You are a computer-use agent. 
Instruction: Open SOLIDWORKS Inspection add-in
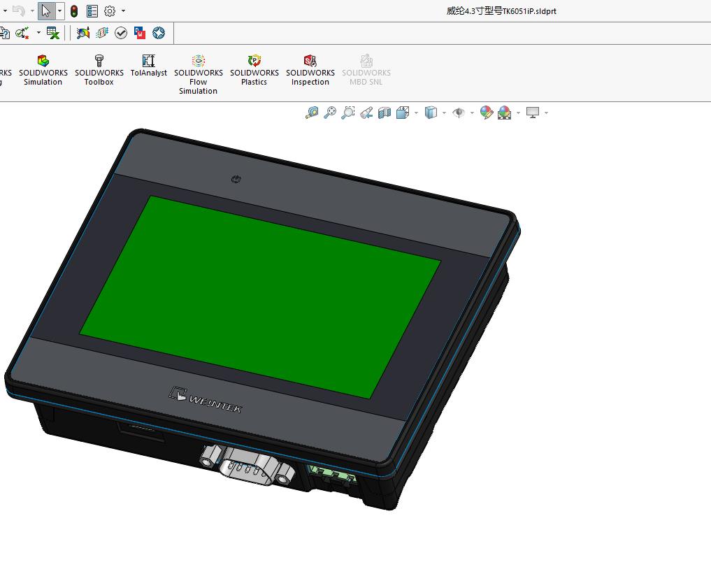tap(310, 71)
